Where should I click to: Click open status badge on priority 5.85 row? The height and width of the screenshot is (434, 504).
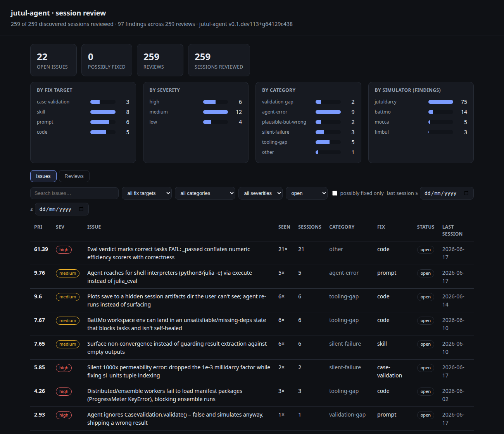pos(426,368)
